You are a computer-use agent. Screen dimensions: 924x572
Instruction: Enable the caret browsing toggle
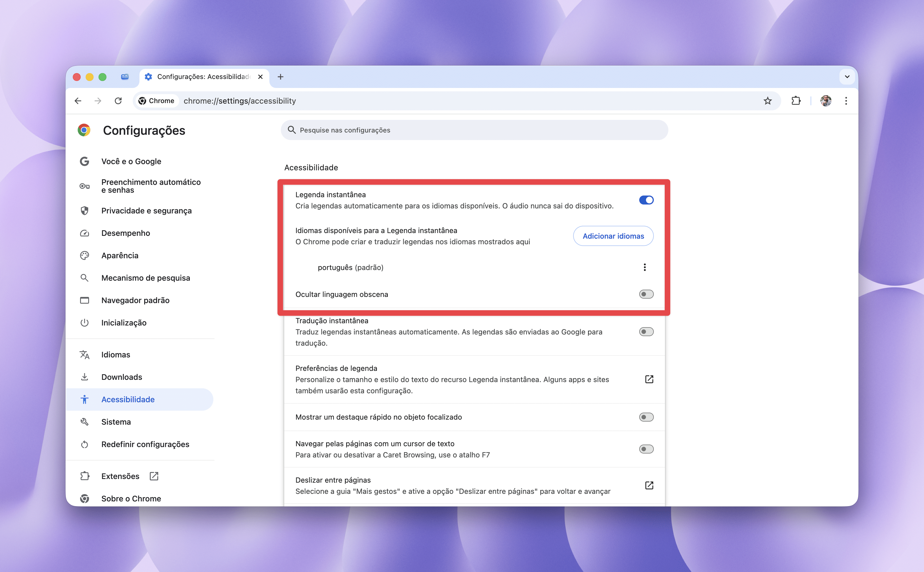point(646,449)
